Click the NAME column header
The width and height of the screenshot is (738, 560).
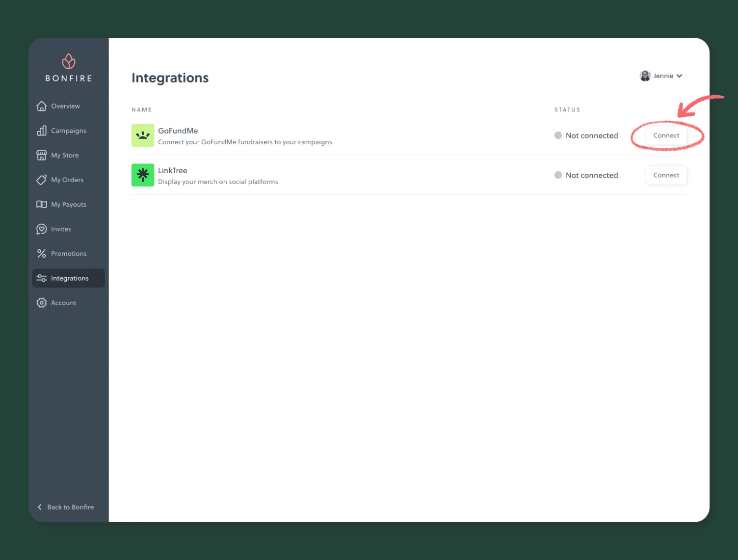(x=142, y=110)
